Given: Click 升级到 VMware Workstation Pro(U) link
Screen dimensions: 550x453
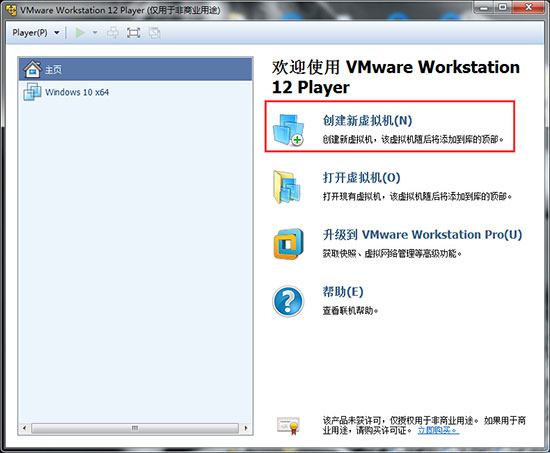Looking at the screenshot, I should [x=422, y=234].
